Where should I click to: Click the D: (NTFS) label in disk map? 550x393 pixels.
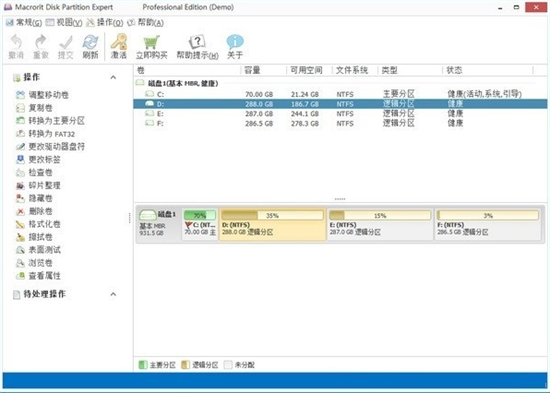[236, 225]
